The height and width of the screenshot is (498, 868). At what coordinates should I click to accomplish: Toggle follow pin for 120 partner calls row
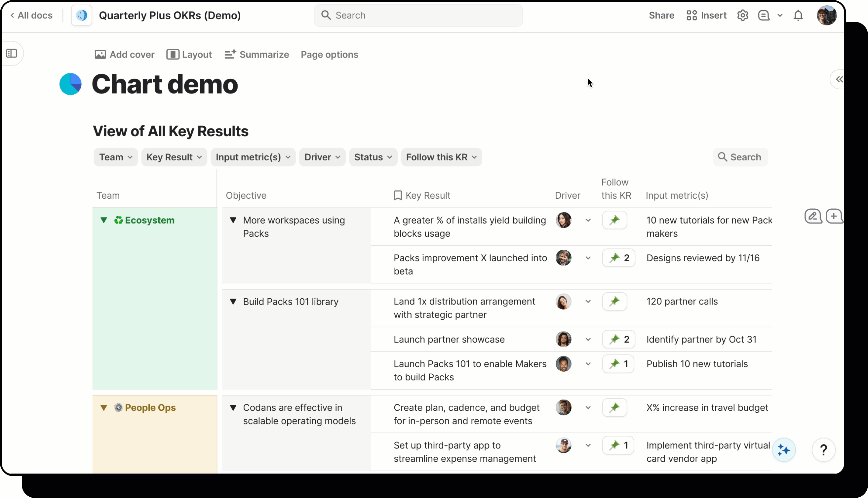[614, 301]
